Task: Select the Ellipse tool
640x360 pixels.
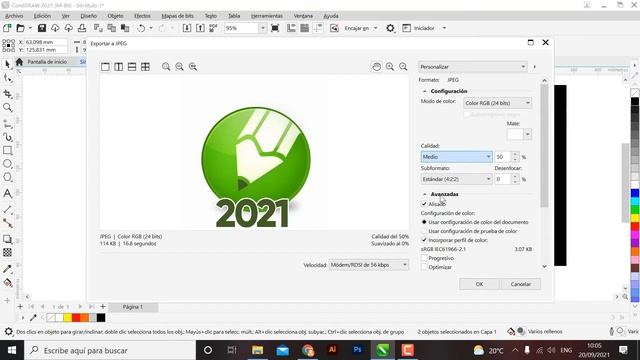Action: [x=7, y=164]
